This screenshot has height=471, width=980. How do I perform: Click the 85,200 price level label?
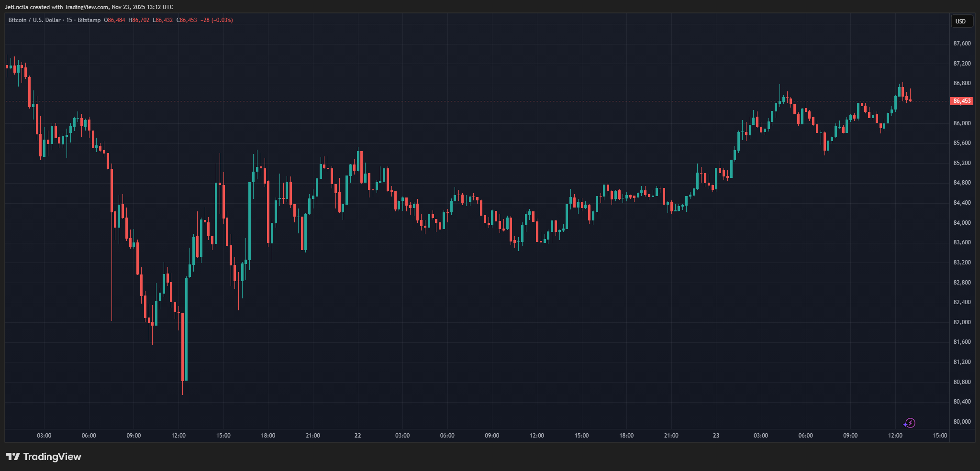[x=962, y=163]
